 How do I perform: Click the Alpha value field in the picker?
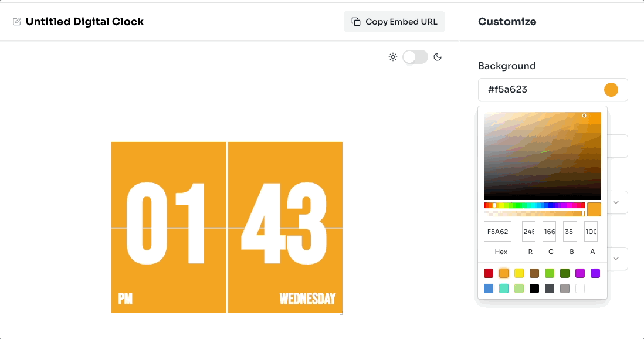[x=591, y=231]
